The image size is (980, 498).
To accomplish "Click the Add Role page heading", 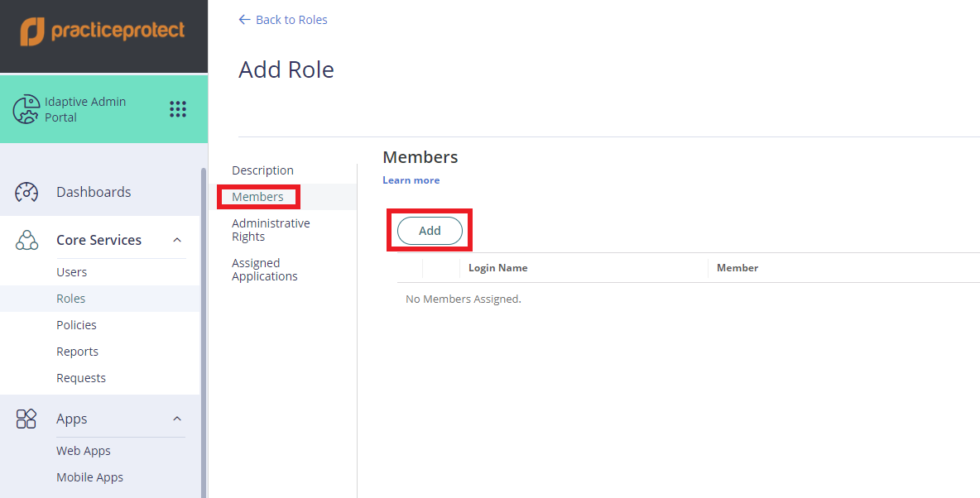I will tap(286, 69).
